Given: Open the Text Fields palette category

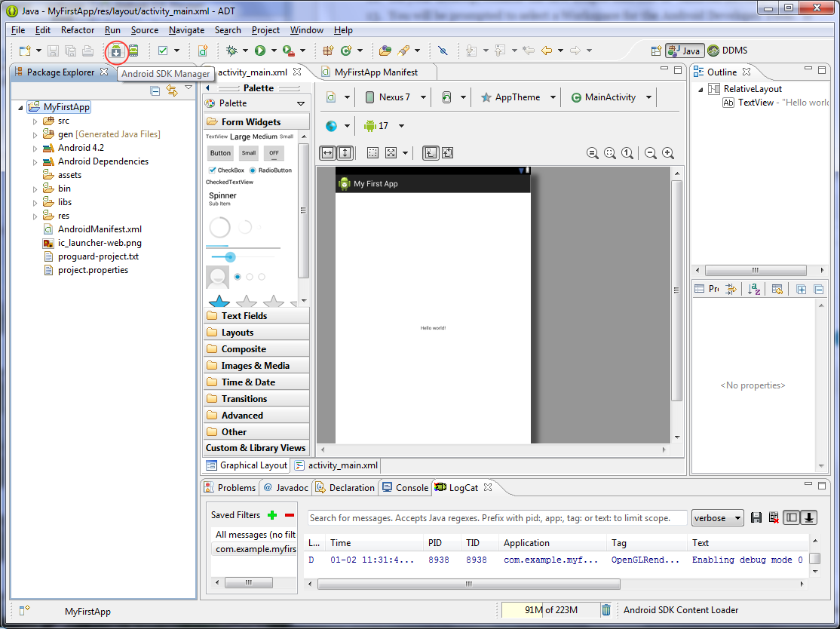Looking at the screenshot, I should (x=256, y=315).
